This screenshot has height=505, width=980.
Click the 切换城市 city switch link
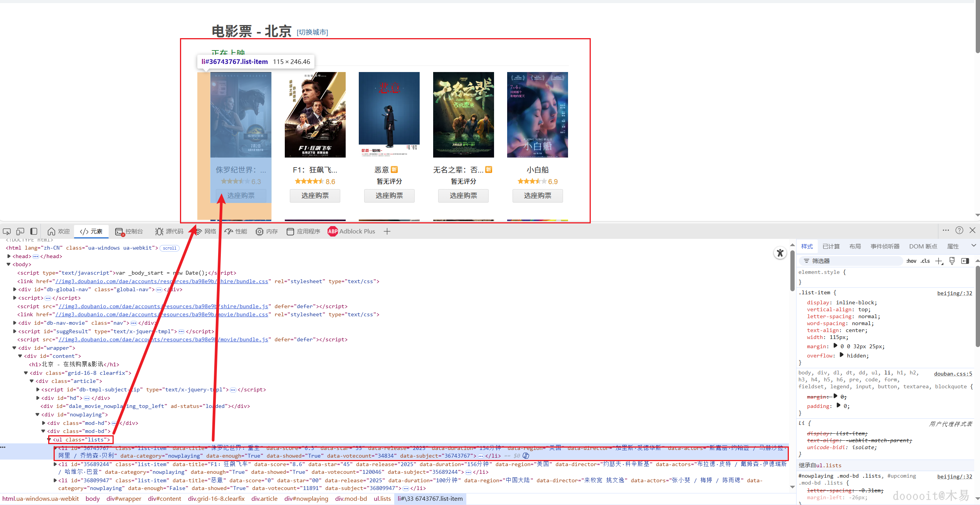pyautogui.click(x=312, y=32)
